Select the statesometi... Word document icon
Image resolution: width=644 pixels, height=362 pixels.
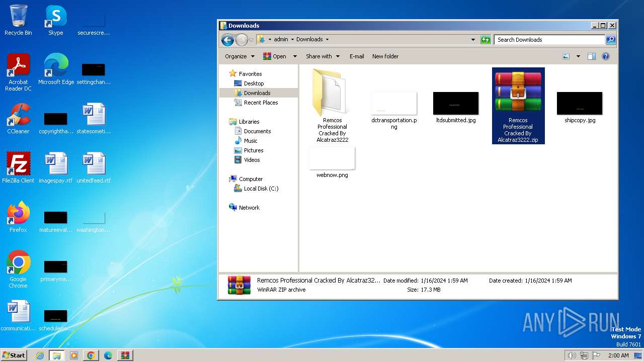click(x=94, y=119)
